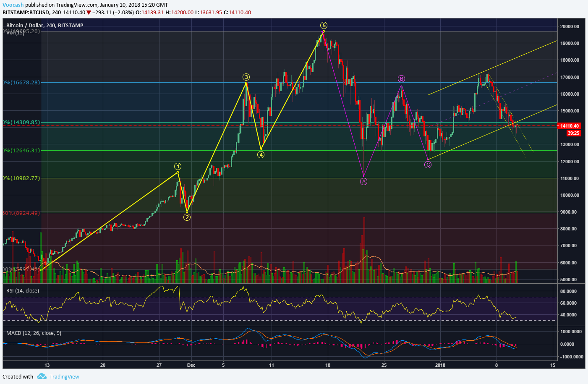Click the 15 label on the date axis
This screenshot has height=384, width=588.
[553, 365]
